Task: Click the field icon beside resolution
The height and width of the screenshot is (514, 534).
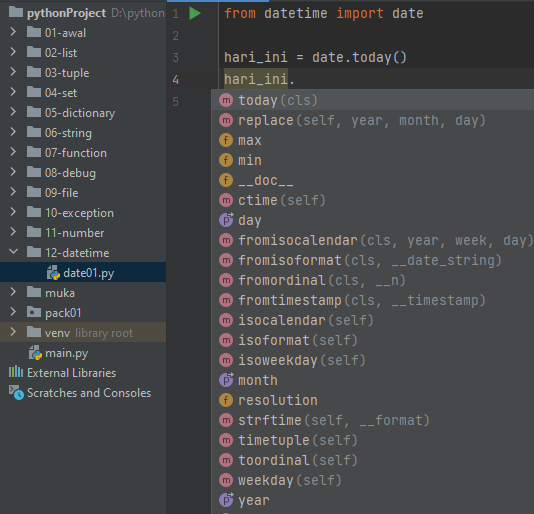Action: [226, 400]
